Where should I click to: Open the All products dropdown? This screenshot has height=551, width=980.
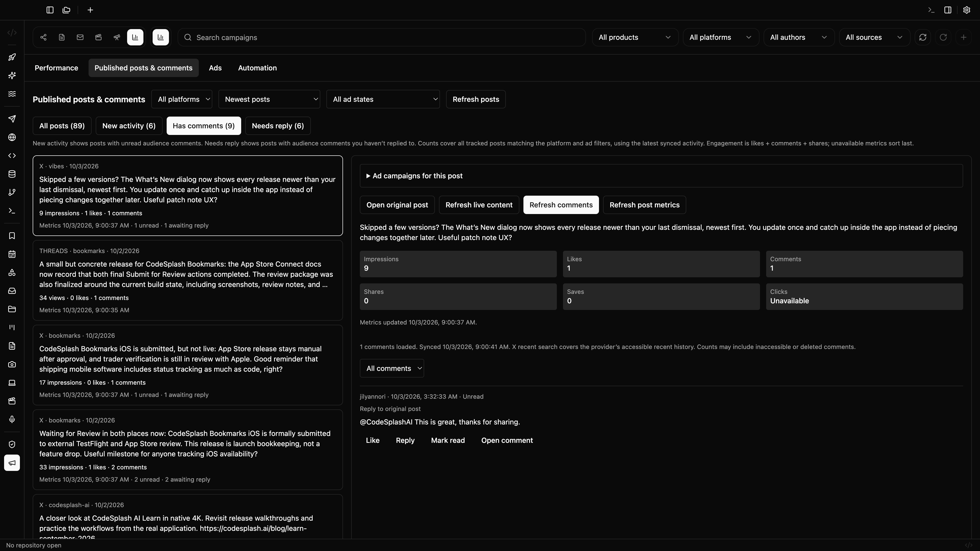click(635, 37)
